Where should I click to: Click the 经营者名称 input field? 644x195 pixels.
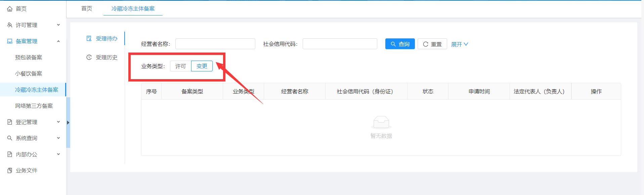point(215,44)
